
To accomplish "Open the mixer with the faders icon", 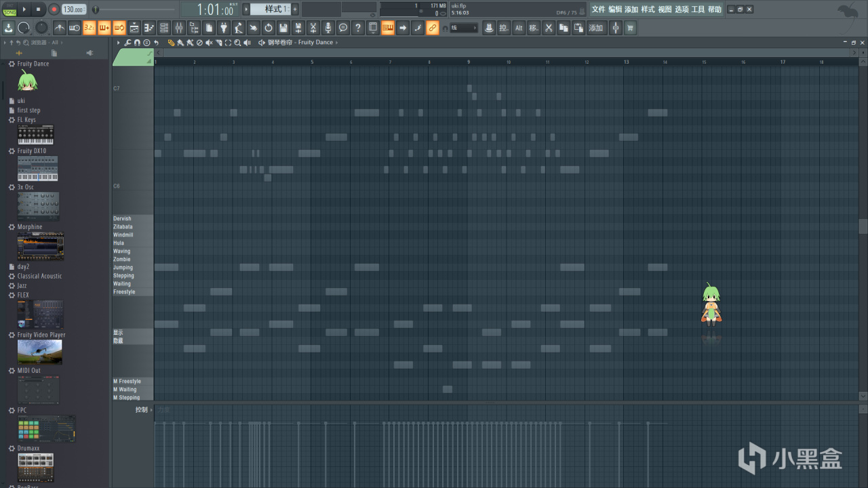I will click(x=179, y=28).
